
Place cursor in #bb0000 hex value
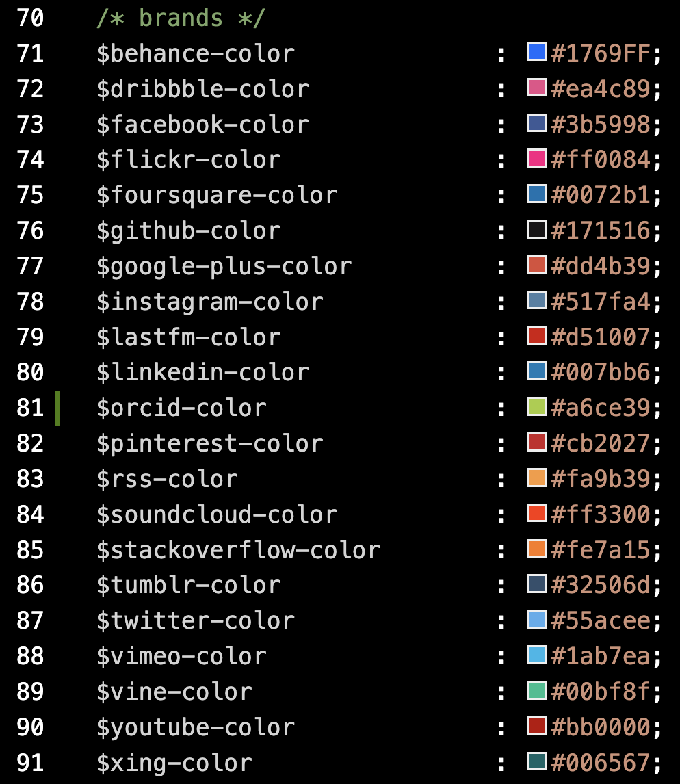(x=601, y=727)
